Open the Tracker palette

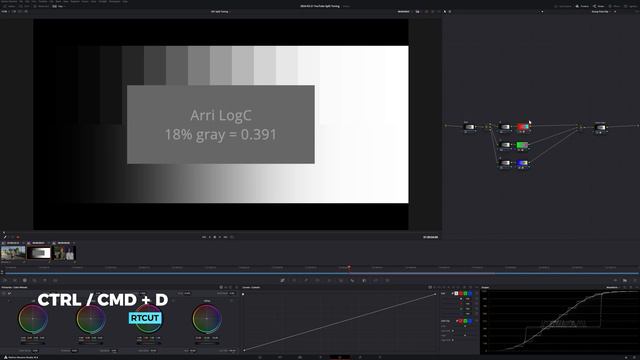329,280
